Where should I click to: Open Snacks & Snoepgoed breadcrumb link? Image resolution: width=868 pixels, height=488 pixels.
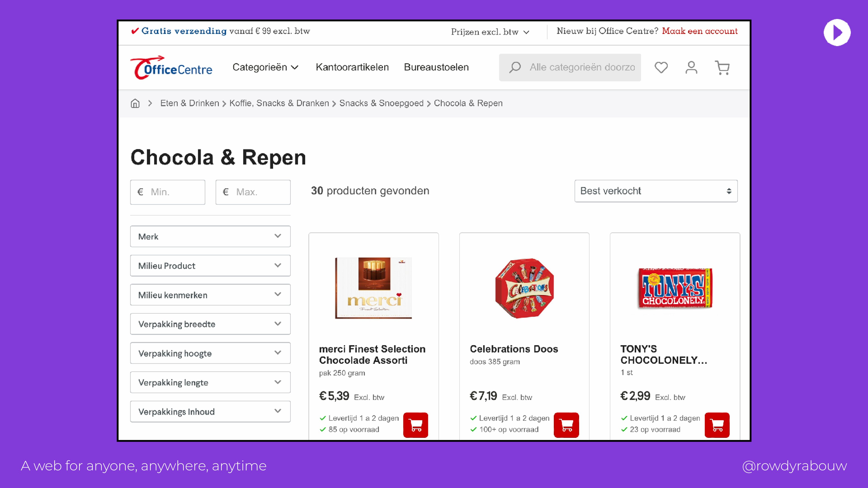[x=381, y=103]
